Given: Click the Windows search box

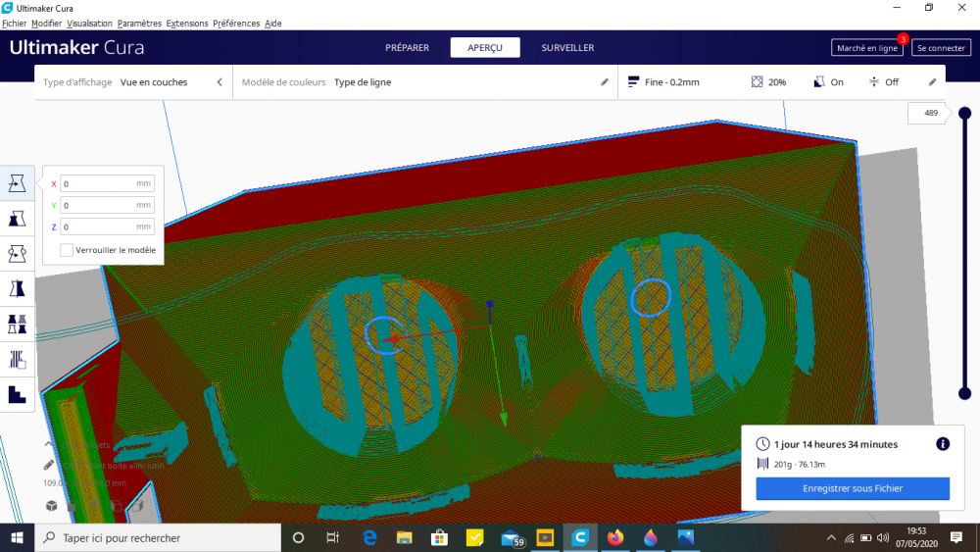Looking at the screenshot, I should (x=158, y=537).
